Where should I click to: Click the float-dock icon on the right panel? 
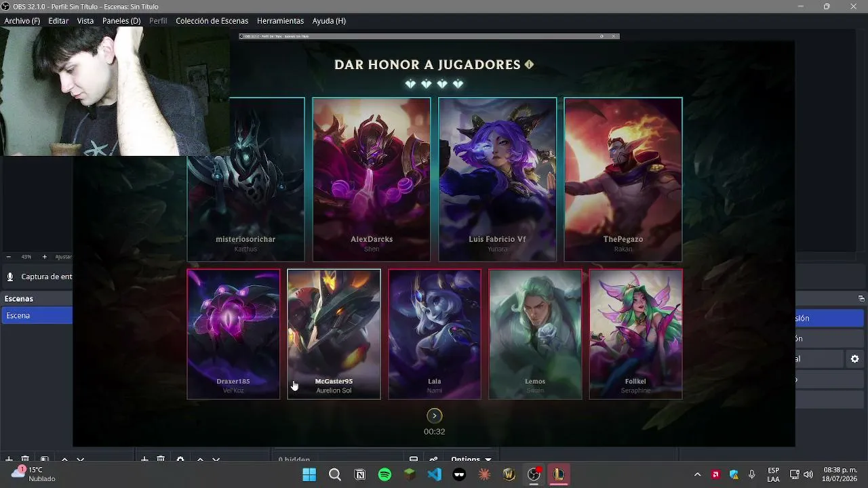pyautogui.click(x=861, y=298)
